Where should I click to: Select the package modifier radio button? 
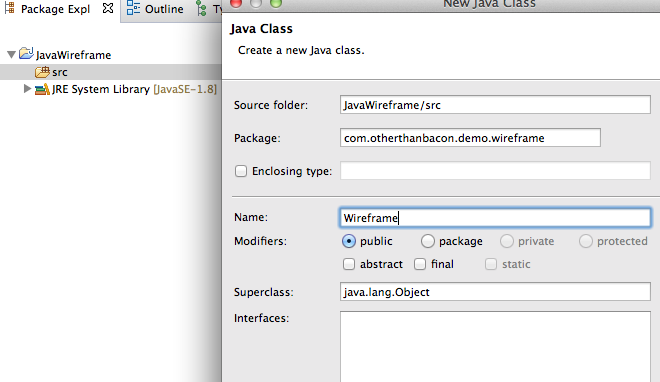(428, 241)
